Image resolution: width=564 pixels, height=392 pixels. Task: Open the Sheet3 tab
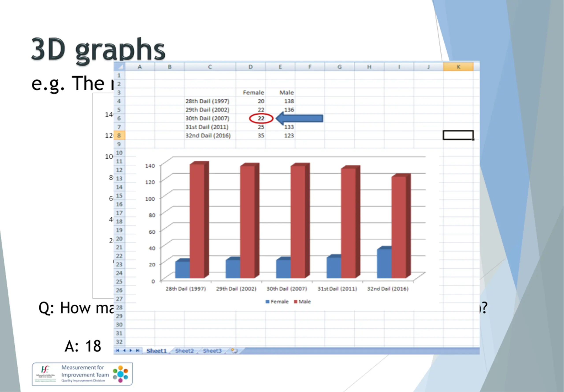212,351
